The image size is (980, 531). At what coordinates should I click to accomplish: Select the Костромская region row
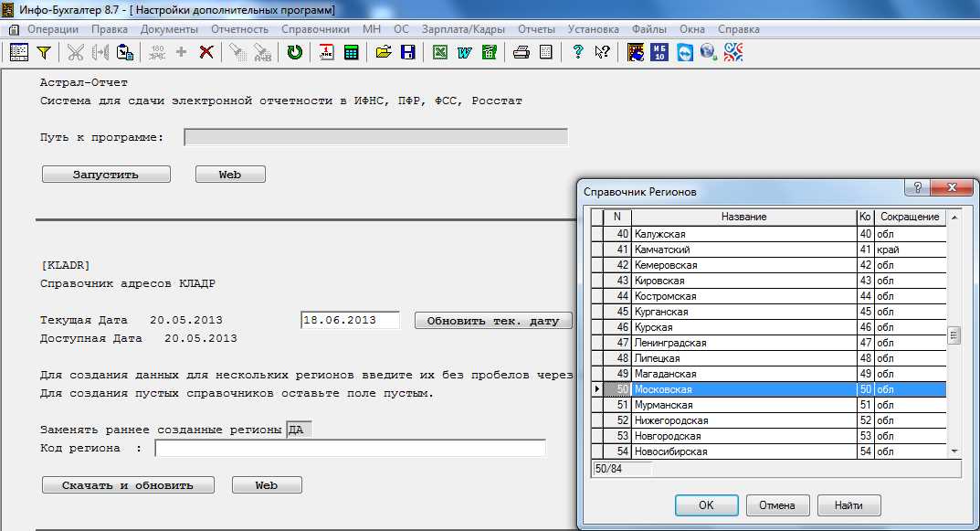pyautogui.click(x=769, y=296)
